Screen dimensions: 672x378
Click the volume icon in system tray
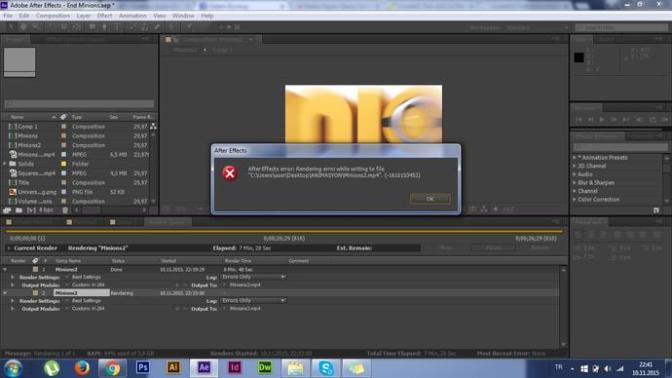tap(607, 369)
